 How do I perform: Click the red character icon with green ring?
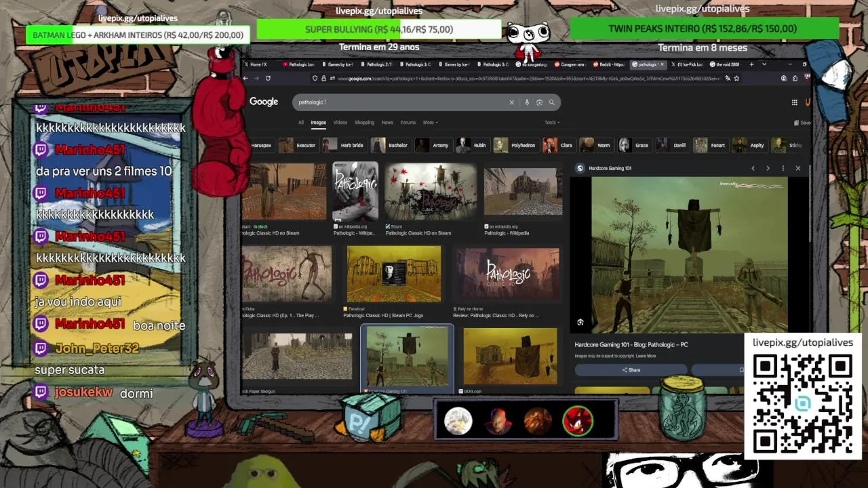(x=578, y=421)
